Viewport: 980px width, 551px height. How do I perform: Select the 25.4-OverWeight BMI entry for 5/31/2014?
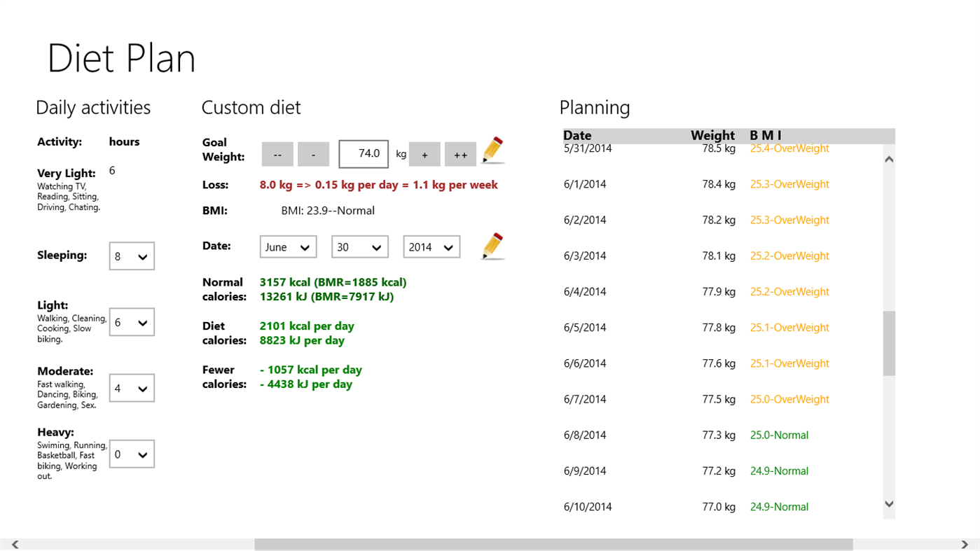pos(789,148)
